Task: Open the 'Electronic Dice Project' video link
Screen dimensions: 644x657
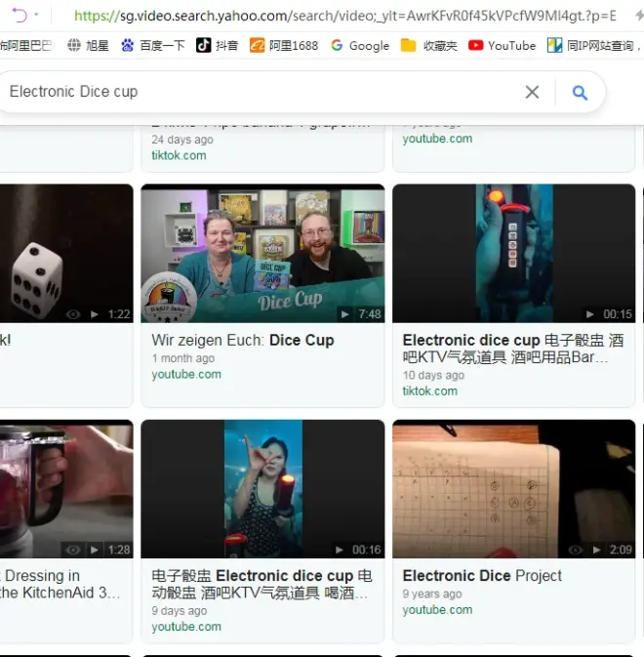Action: point(482,576)
